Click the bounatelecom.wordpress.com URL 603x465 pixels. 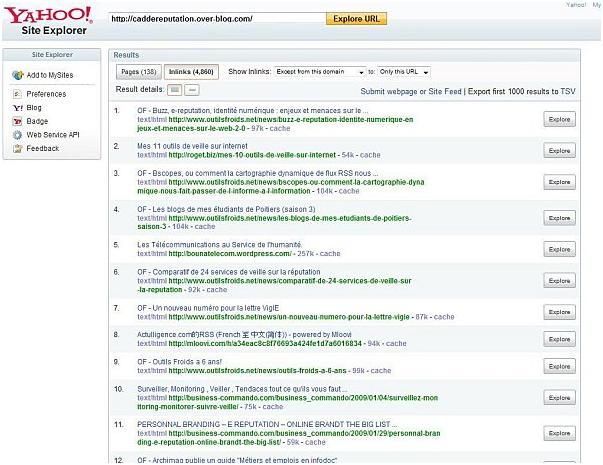pyautogui.click(x=230, y=253)
